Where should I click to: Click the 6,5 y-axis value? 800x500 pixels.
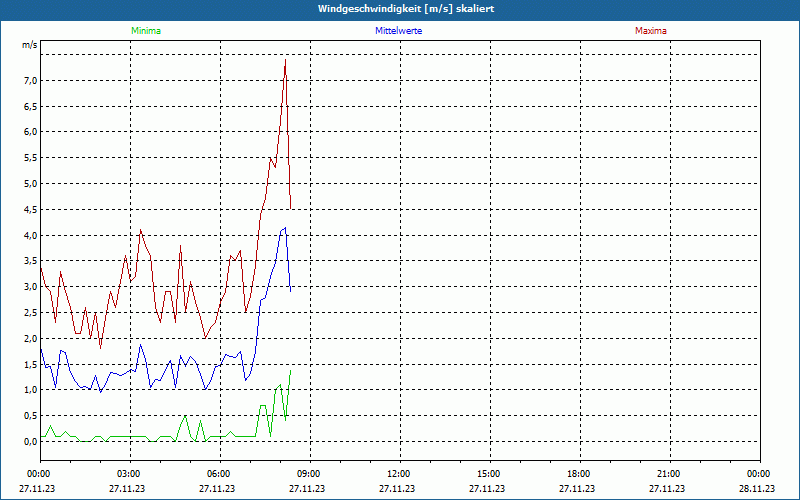click(x=30, y=106)
